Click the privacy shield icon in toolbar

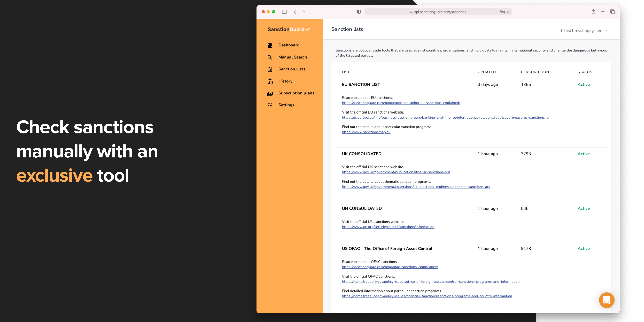point(359,12)
